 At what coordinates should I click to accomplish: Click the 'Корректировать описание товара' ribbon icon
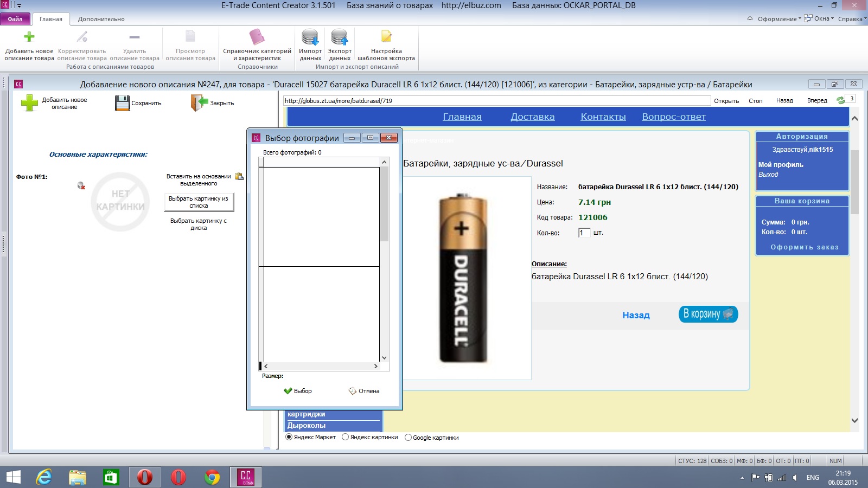tap(82, 37)
